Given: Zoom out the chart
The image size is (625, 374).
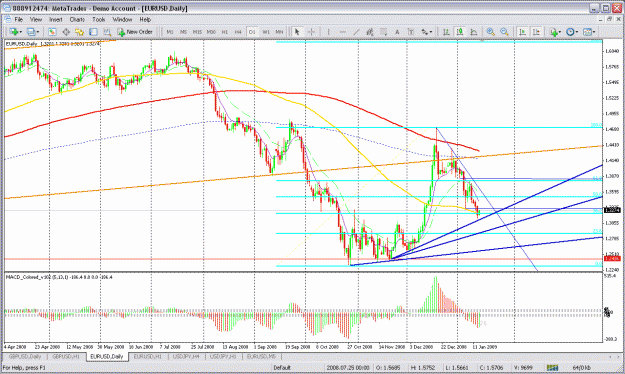Looking at the screenshot, I should click(x=504, y=32).
